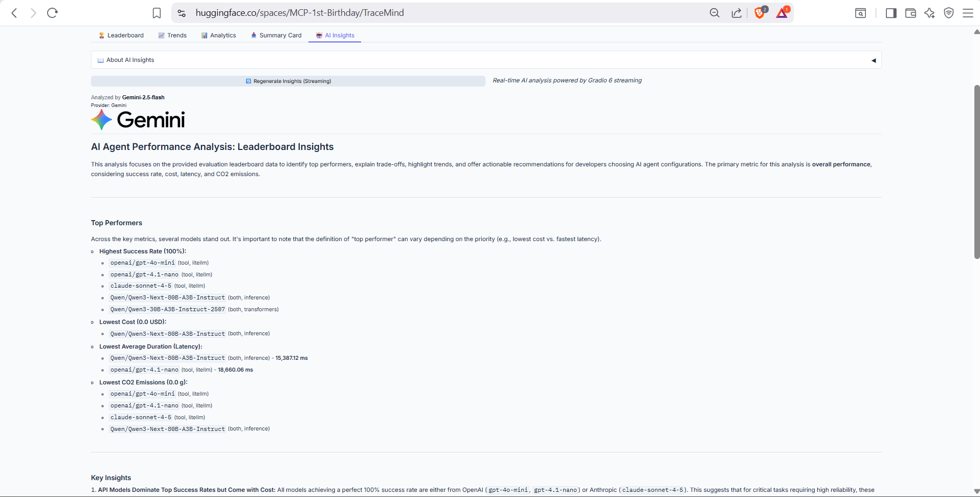Click scrollbar down arrow
This screenshot has width=980, height=497.
coord(976,491)
